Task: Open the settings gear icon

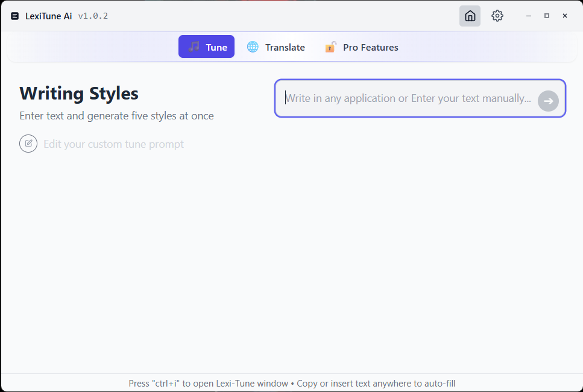Action: click(497, 16)
